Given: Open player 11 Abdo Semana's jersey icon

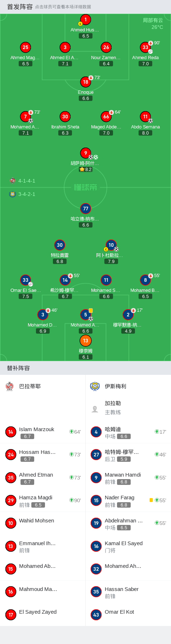Looking at the screenshot, I should pyautogui.click(x=145, y=117).
